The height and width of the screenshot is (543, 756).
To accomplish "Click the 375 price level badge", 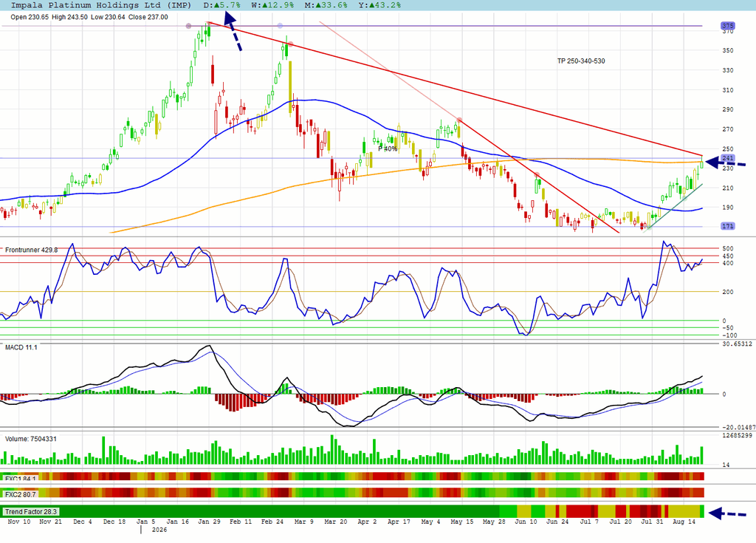I will click(727, 26).
